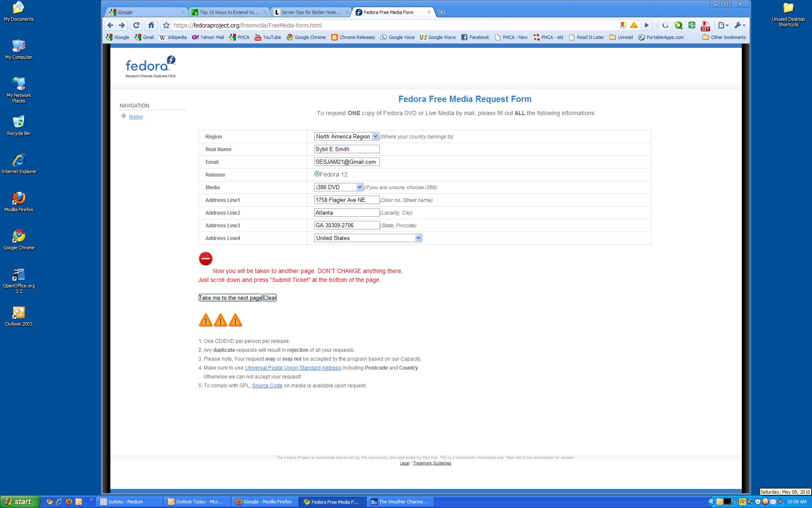
Task: Select the Fedora 12 release radio button
Action: tap(317, 174)
